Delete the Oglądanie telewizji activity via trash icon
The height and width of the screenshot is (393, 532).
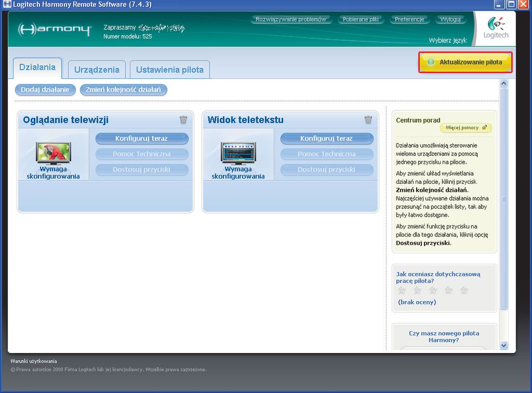click(x=183, y=119)
